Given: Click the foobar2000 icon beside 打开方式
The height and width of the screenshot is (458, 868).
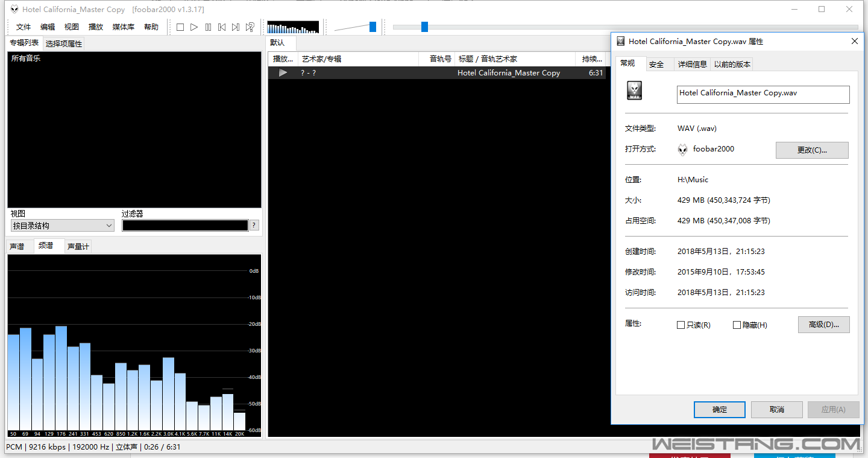Looking at the screenshot, I should 682,150.
